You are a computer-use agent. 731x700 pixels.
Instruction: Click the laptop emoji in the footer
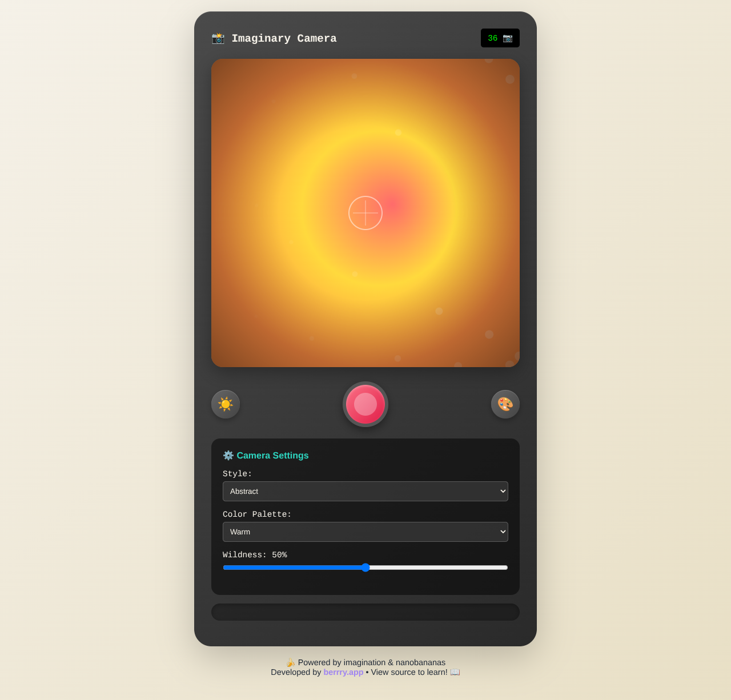tap(455, 672)
